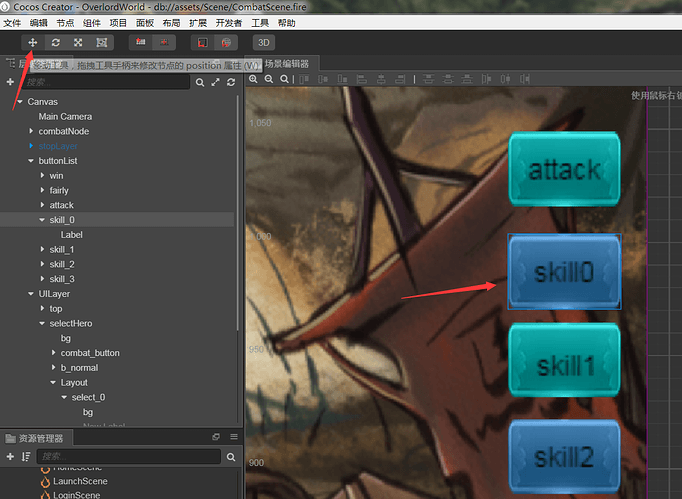This screenshot has width=682, height=499.
Task: Select the Rect transform tool
Action: point(102,42)
